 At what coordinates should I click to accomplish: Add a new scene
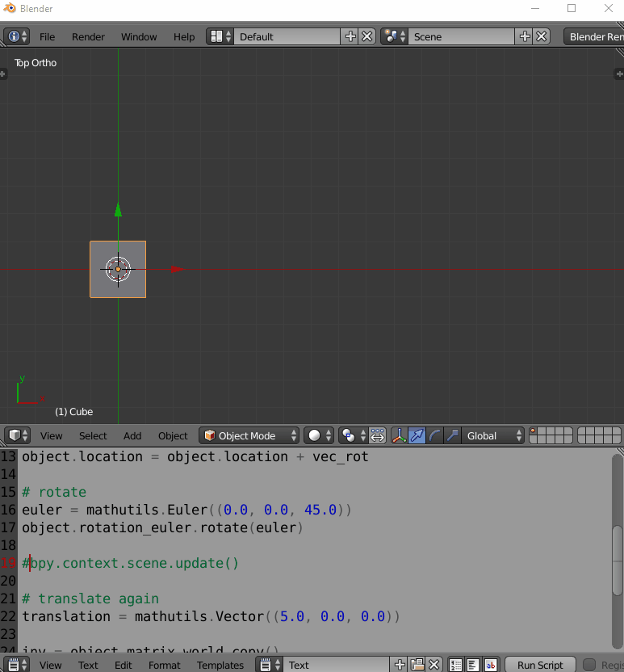525,36
